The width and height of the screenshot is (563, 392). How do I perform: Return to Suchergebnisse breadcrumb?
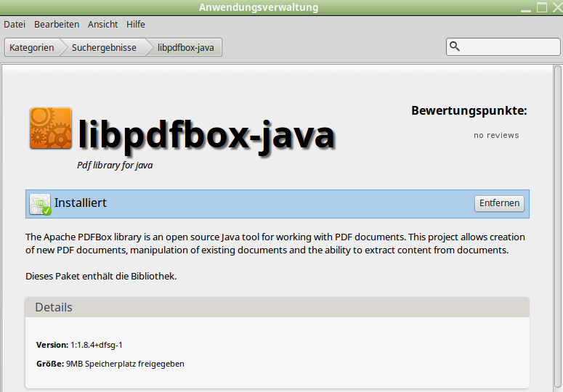[104, 48]
